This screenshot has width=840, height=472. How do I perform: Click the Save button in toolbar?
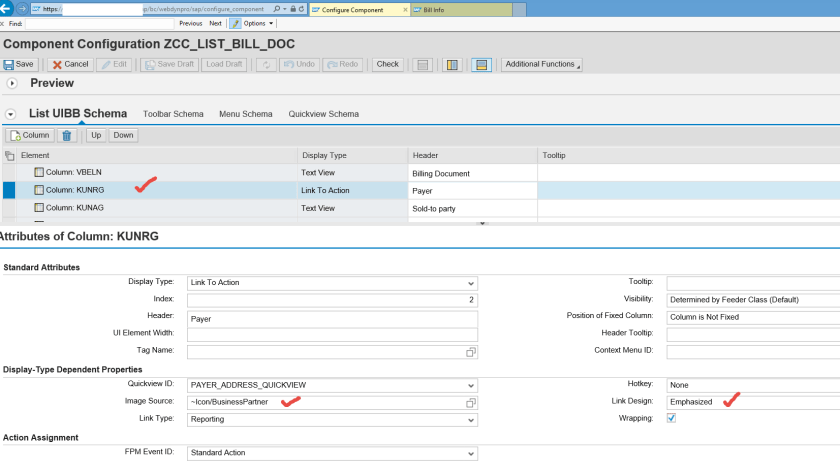tap(20, 64)
